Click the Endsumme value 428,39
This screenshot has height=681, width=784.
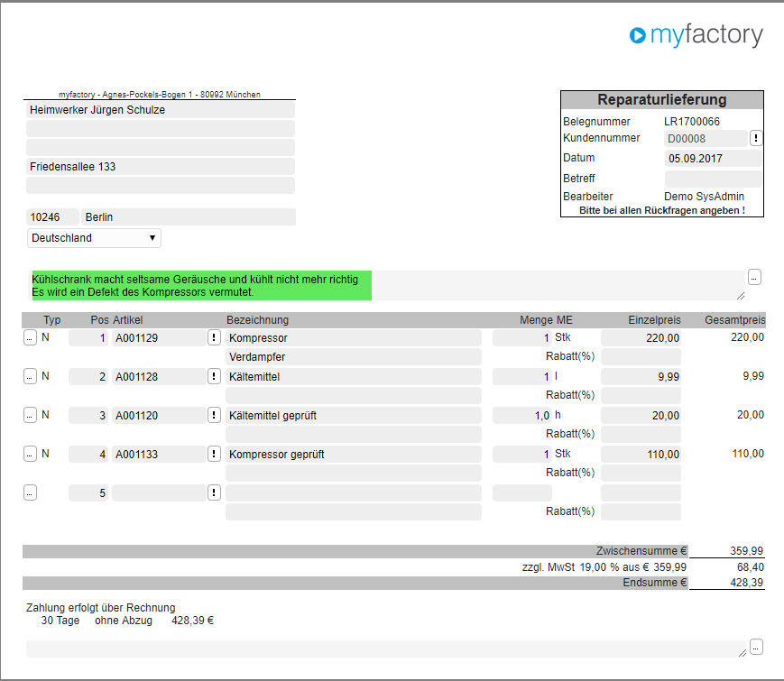click(746, 583)
